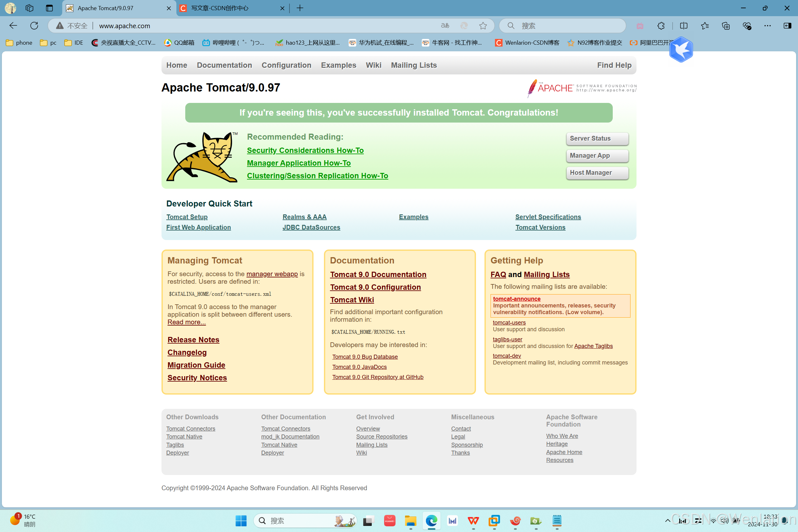Expand hidden system tray icons chevron
798x532 pixels.
[x=668, y=521]
